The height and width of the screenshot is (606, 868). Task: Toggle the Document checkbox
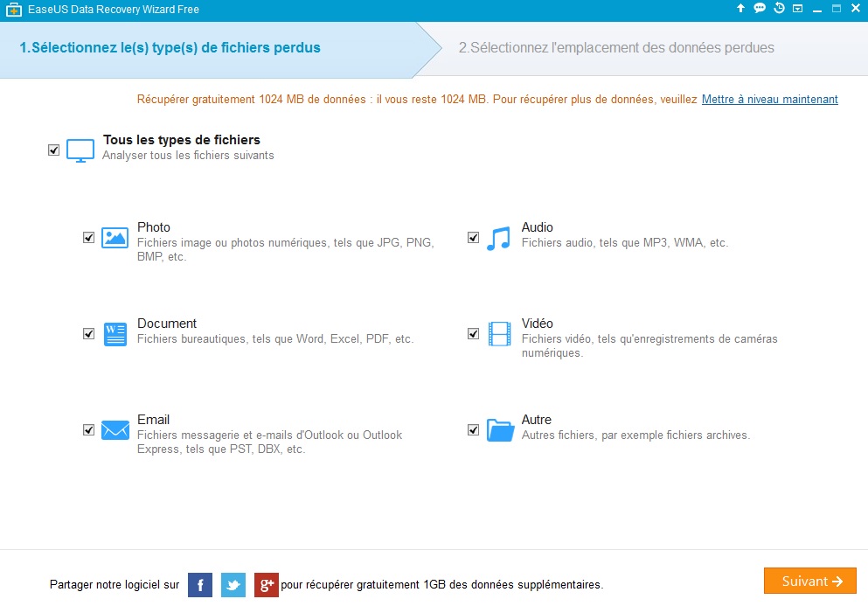[88, 334]
